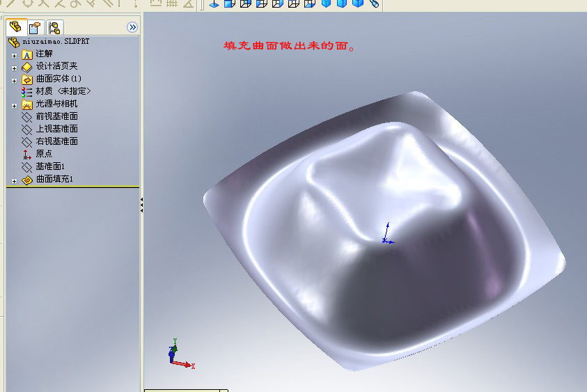Click the 材质 <未指定> material item
587x392 pixels.
click(56, 91)
